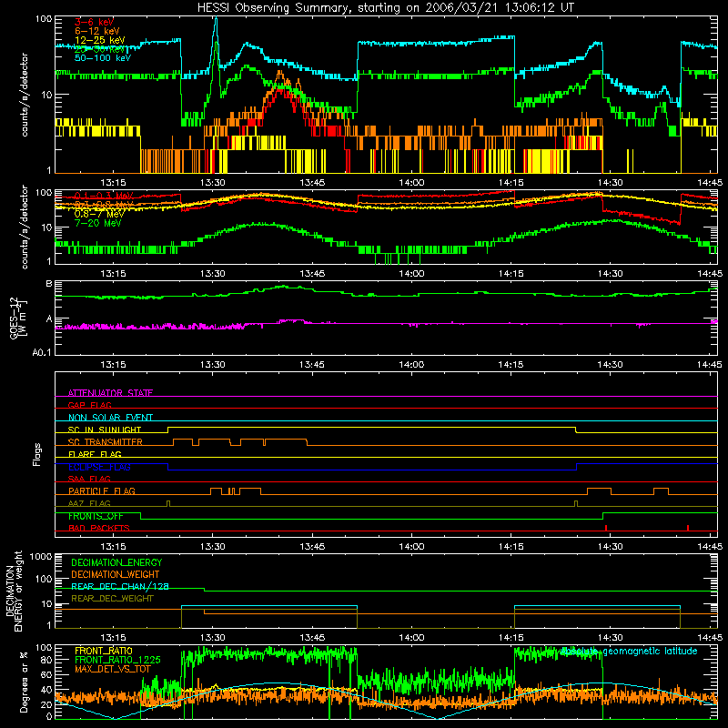The image size is (728, 728).
Task: Select the REAR_DEC_WEIGHT legend label
Action: coord(112,599)
